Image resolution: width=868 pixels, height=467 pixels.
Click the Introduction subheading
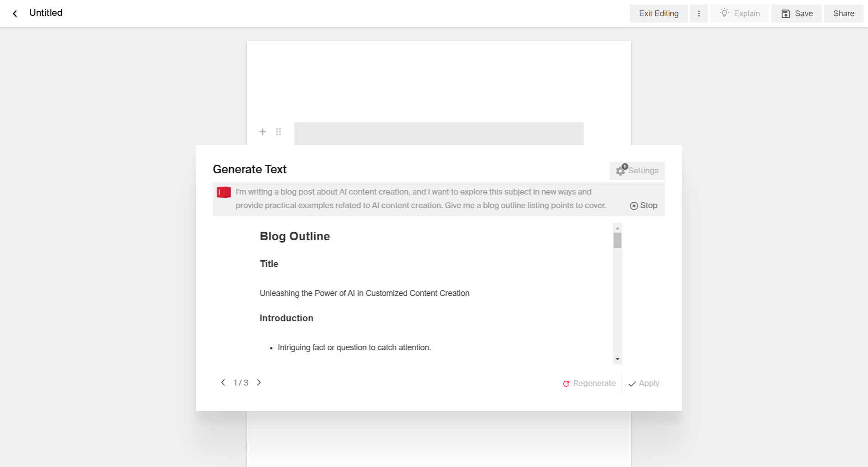click(286, 318)
